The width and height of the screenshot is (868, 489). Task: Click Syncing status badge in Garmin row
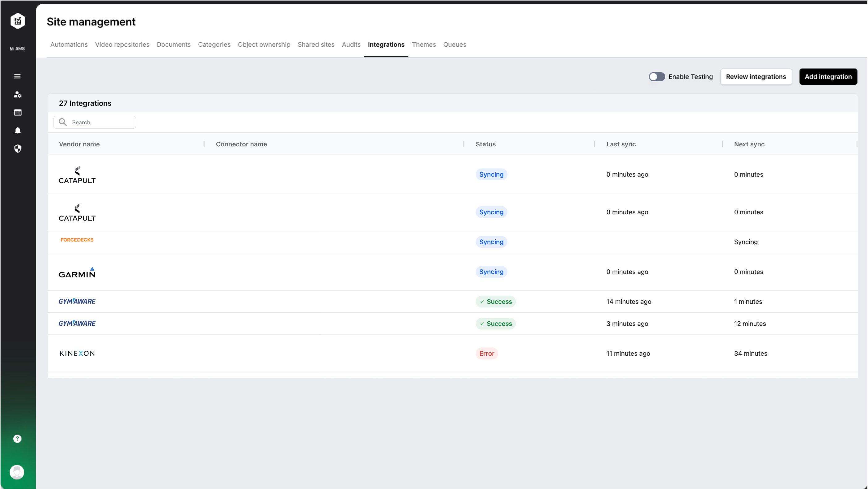click(491, 272)
